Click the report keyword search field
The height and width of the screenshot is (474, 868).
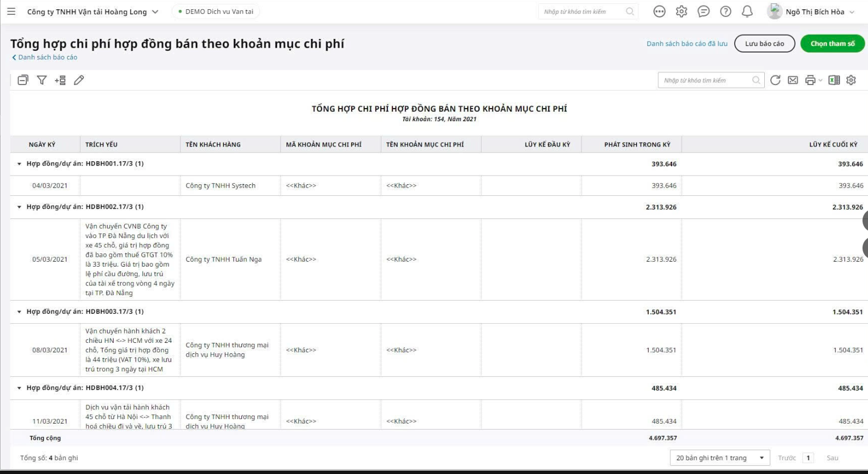coord(706,81)
